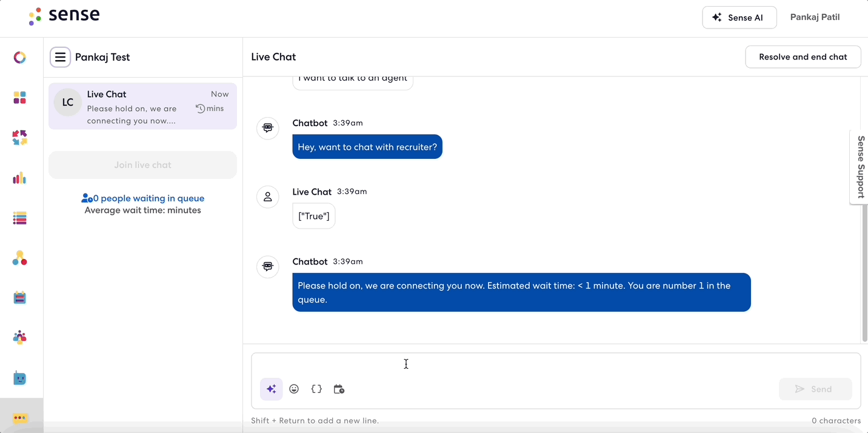Click the 'I want to talk to an agent' bubble
Screen dimensions: 868x433
pyautogui.click(x=353, y=82)
